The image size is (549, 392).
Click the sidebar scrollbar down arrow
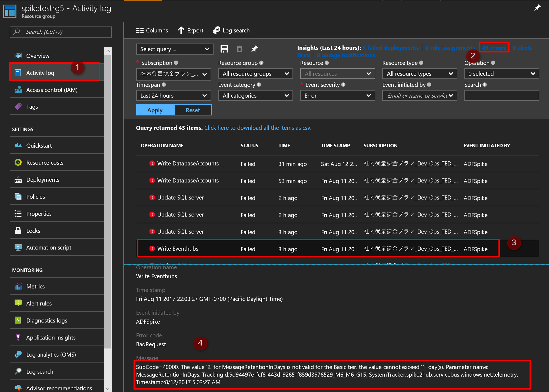[108, 388]
